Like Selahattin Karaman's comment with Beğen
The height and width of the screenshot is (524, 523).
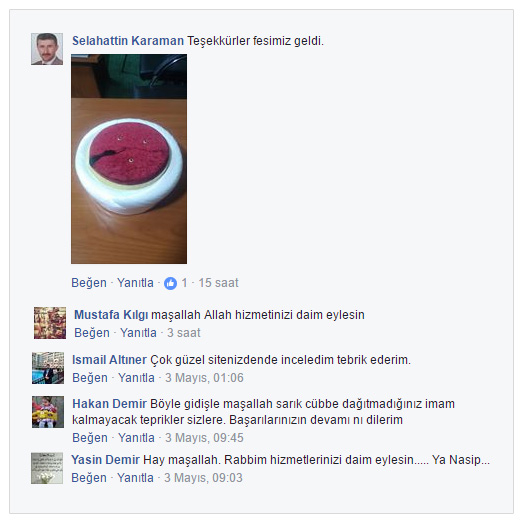(x=89, y=283)
